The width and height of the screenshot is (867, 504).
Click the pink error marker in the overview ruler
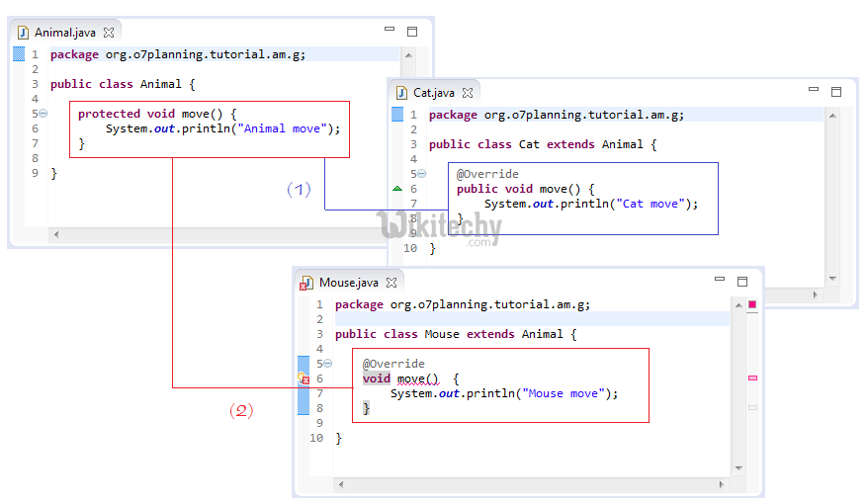point(752,378)
